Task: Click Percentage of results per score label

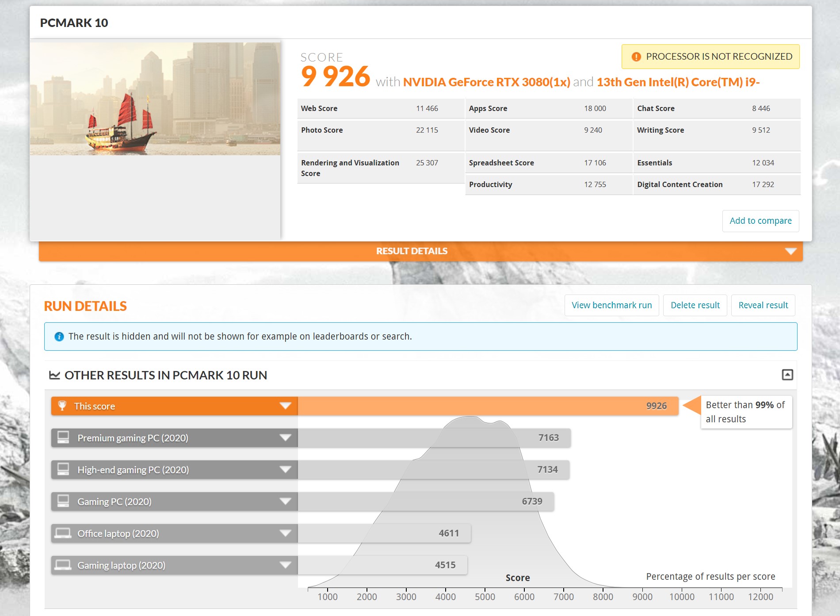Action: (710, 576)
